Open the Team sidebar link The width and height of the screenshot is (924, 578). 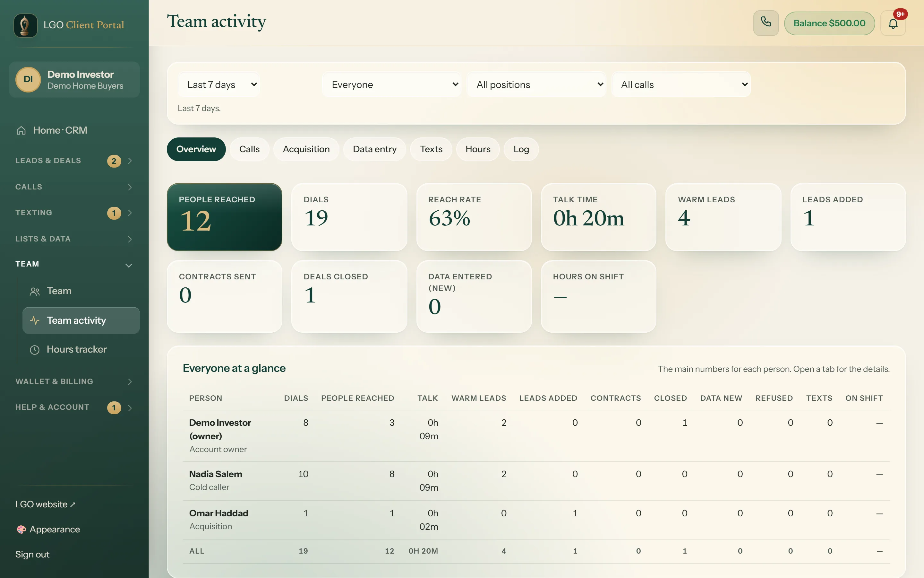click(81, 291)
